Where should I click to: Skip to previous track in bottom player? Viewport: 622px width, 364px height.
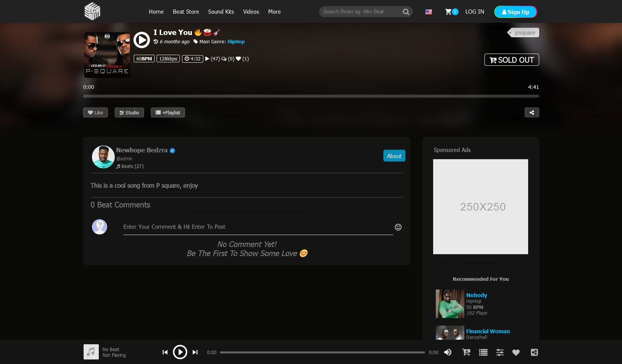[x=165, y=352]
